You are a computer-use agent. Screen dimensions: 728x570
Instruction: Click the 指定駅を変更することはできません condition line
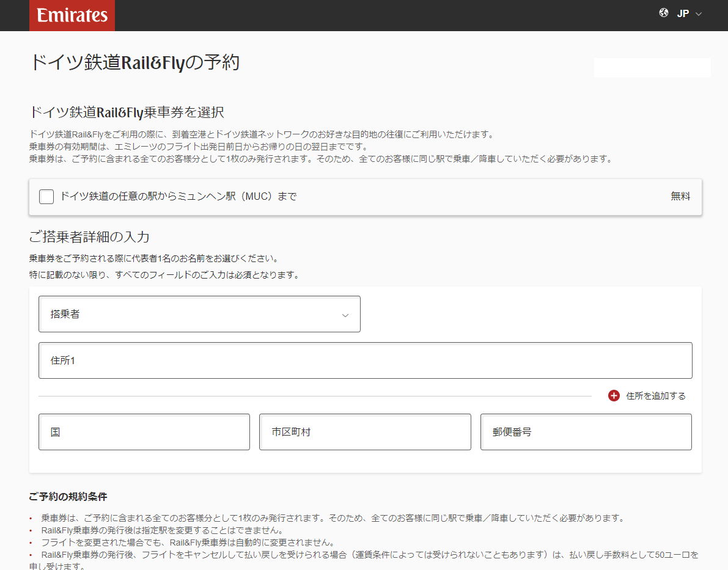(x=163, y=530)
